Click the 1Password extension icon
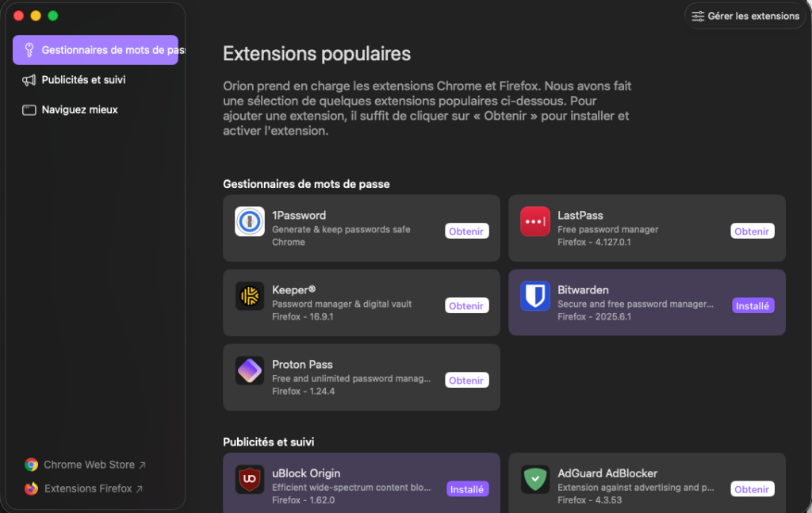 [x=250, y=222]
